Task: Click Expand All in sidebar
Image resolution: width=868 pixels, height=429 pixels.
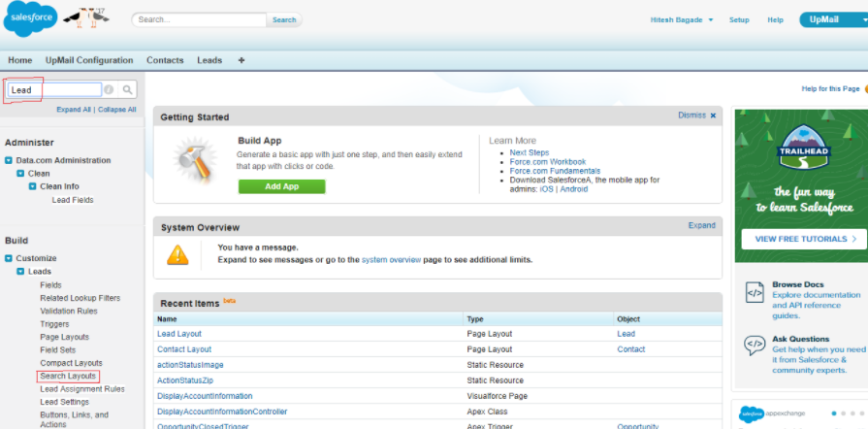Action: pos(73,110)
